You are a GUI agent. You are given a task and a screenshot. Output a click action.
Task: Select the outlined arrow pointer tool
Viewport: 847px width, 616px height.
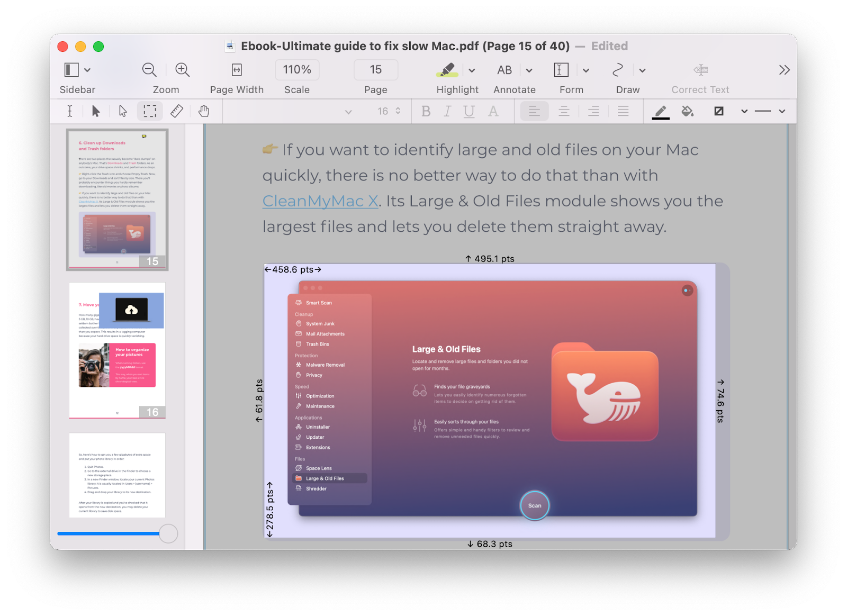123,111
